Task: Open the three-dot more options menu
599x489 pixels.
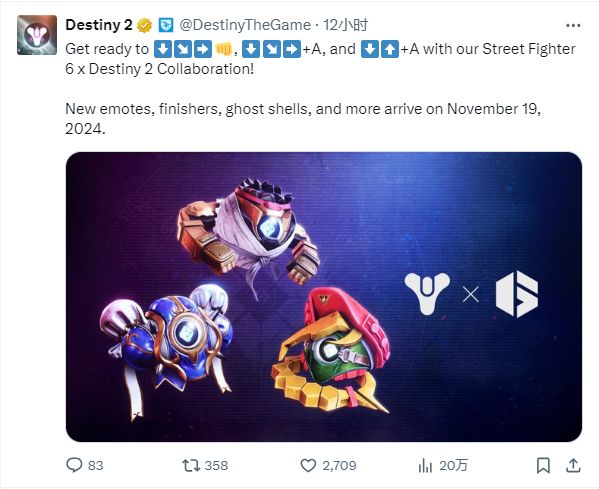Action: [x=573, y=26]
